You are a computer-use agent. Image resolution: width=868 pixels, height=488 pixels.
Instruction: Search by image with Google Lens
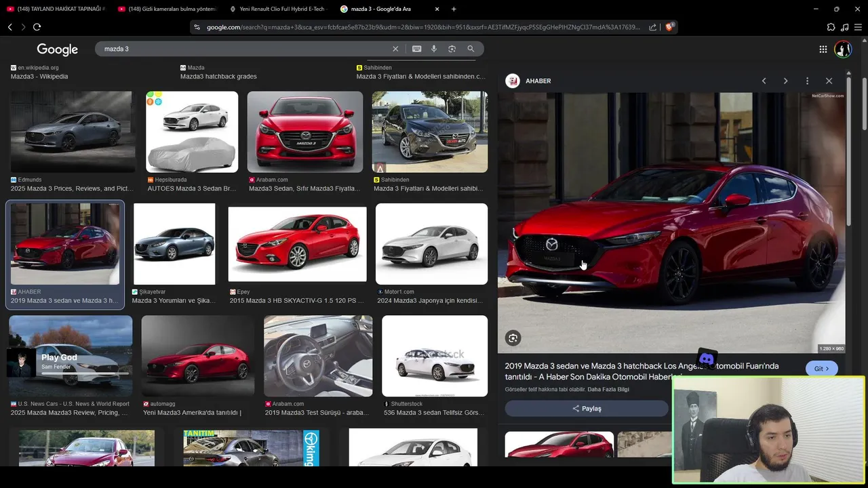[x=452, y=49]
